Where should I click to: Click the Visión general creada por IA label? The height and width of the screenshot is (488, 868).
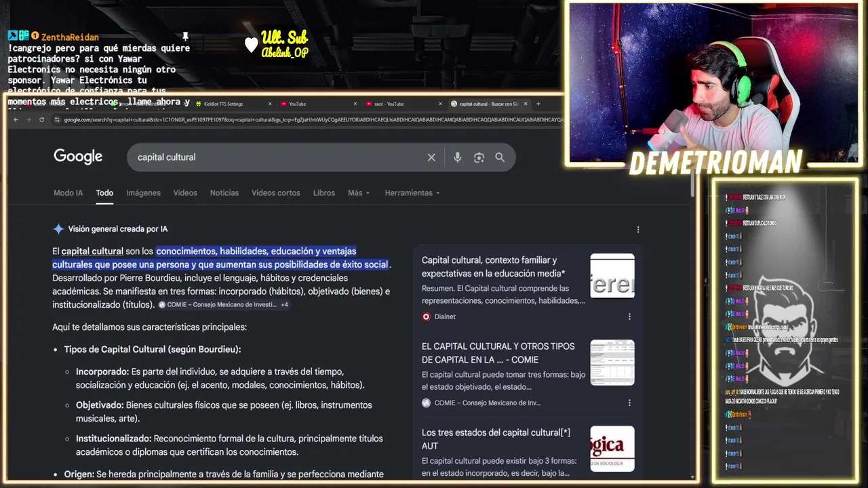click(x=118, y=229)
